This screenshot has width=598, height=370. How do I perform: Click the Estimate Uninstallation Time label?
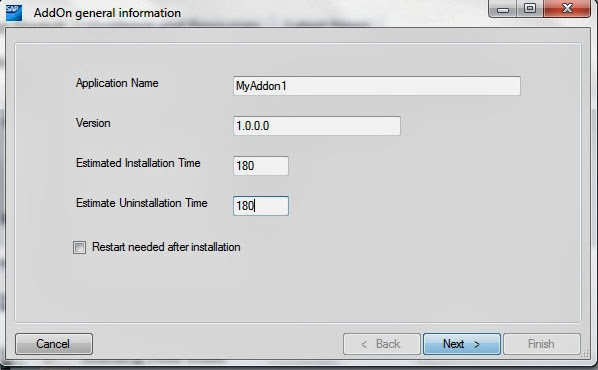pos(141,203)
